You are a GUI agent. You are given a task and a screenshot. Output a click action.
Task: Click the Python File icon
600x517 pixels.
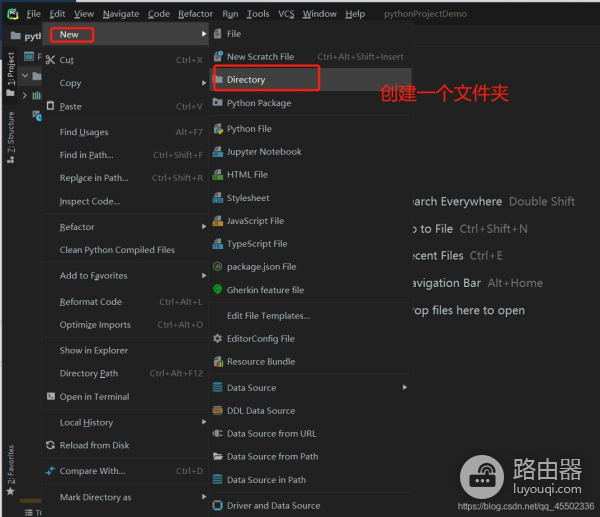tap(218, 129)
